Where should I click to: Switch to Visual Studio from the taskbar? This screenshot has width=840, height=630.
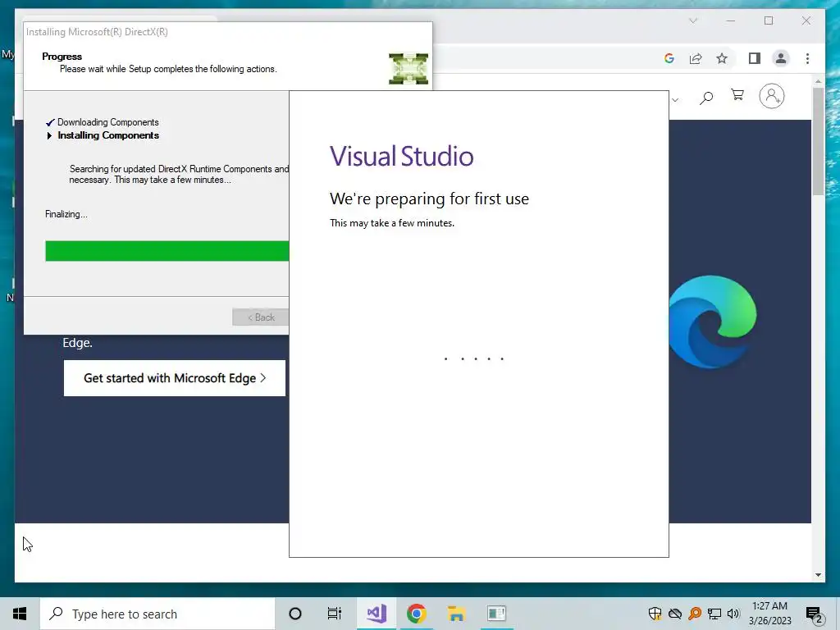click(377, 614)
